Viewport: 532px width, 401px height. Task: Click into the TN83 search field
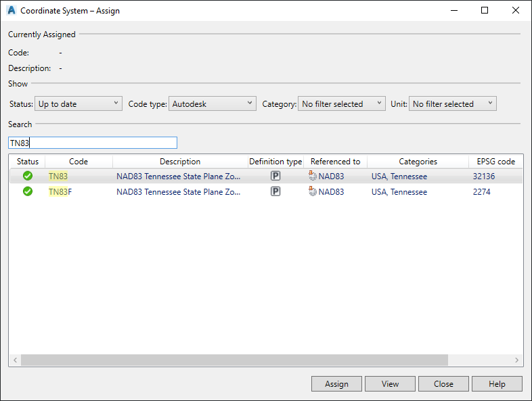[92, 143]
